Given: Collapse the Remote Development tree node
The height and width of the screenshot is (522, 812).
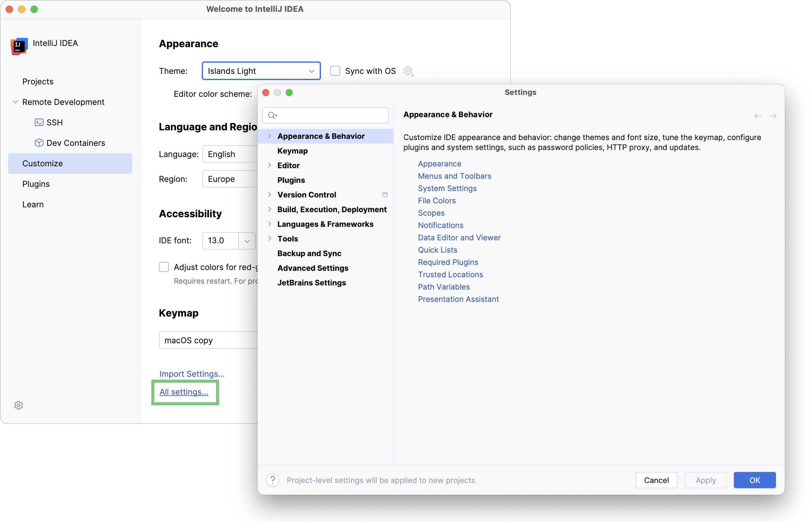Looking at the screenshot, I should click(x=15, y=102).
